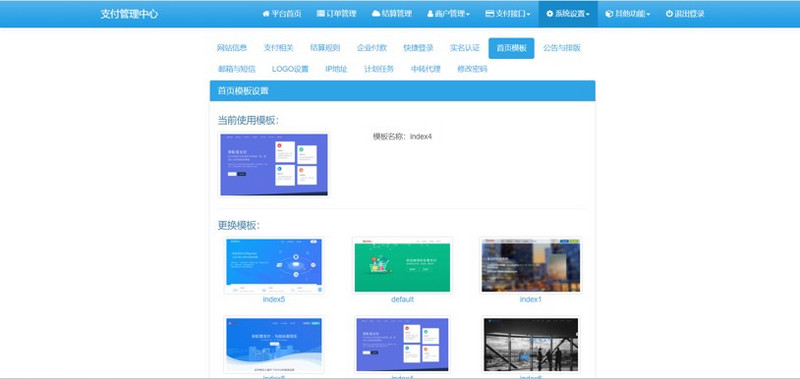Expand the 支付接口 dropdown menu
800x379 pixels.
[x=508, y=14]
